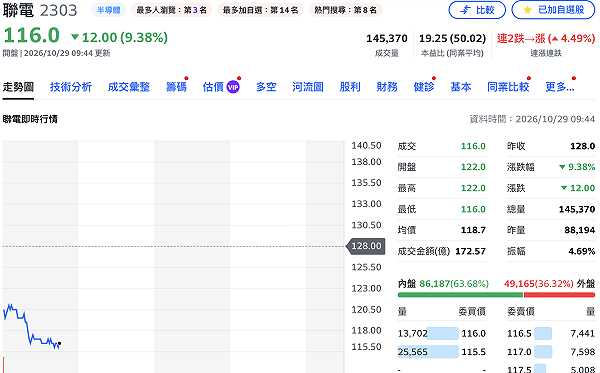
Task: Click the 比較 compare button
Action: click(x=477, y=10)
